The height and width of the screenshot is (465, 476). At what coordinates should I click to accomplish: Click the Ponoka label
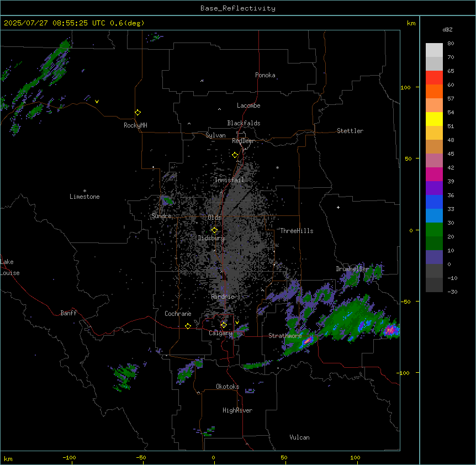pyautogui.click(x=265, y=75)
